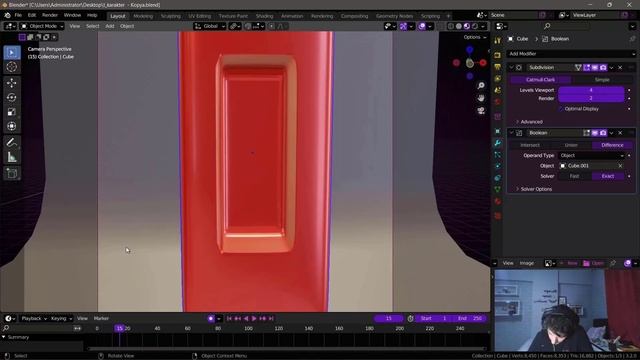Set Boolean operation to Union
The width and height of the screenshot is (640, 360).
[x=571, y=145]
